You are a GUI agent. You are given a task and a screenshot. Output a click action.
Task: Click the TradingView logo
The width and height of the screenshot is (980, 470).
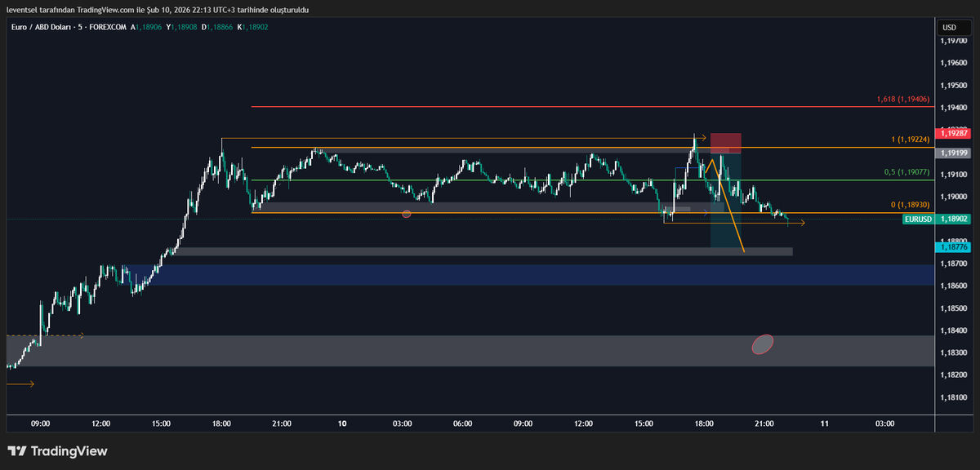(57, 451)
